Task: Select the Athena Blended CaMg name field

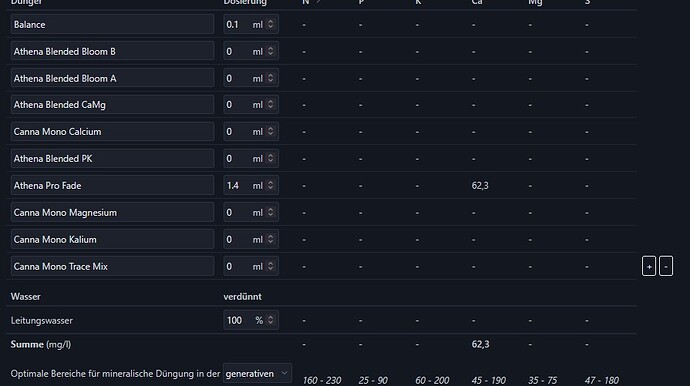Action: [112, 105]
